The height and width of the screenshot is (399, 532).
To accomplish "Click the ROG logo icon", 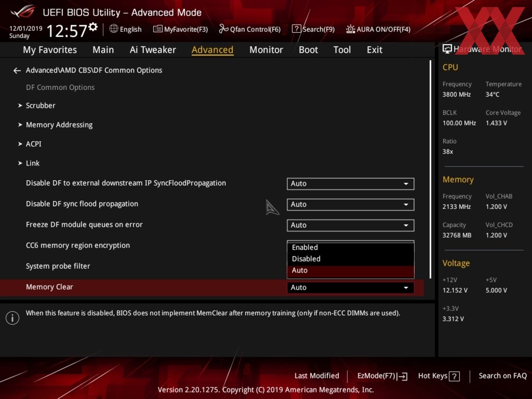I will 23,11.
